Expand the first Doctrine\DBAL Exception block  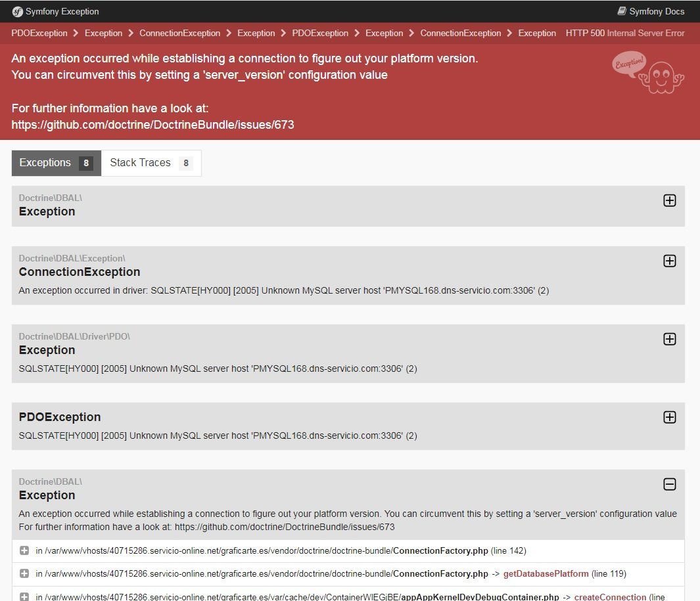click(x=669, y=200)
